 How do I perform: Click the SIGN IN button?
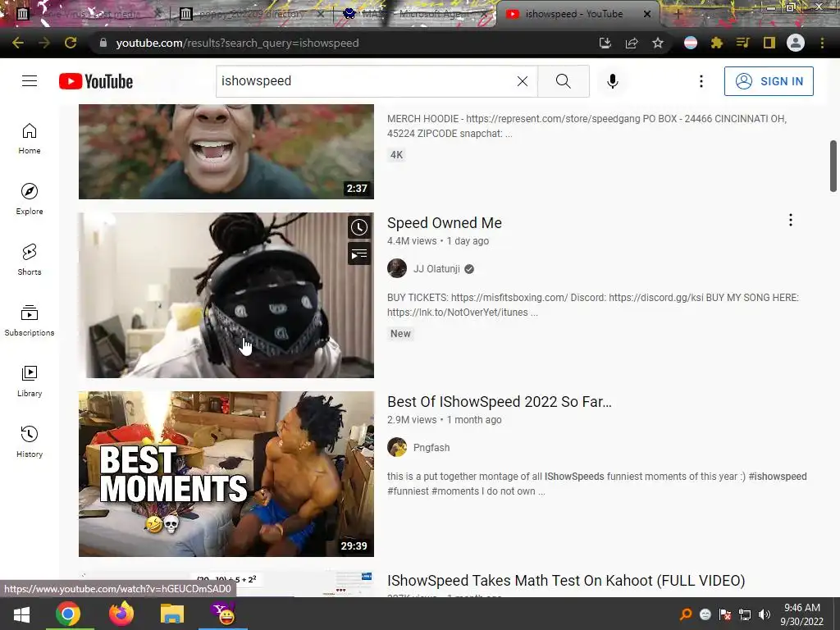769,81
